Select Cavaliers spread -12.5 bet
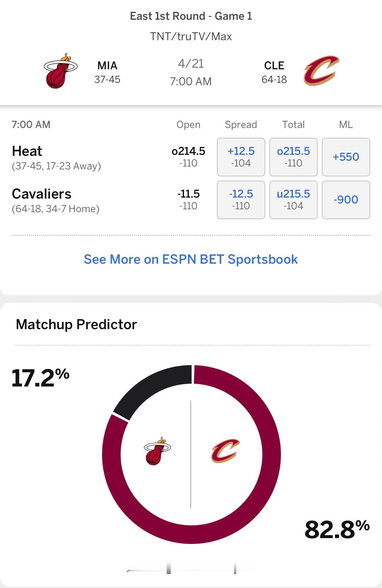The image size is (382, 588). 241,200
